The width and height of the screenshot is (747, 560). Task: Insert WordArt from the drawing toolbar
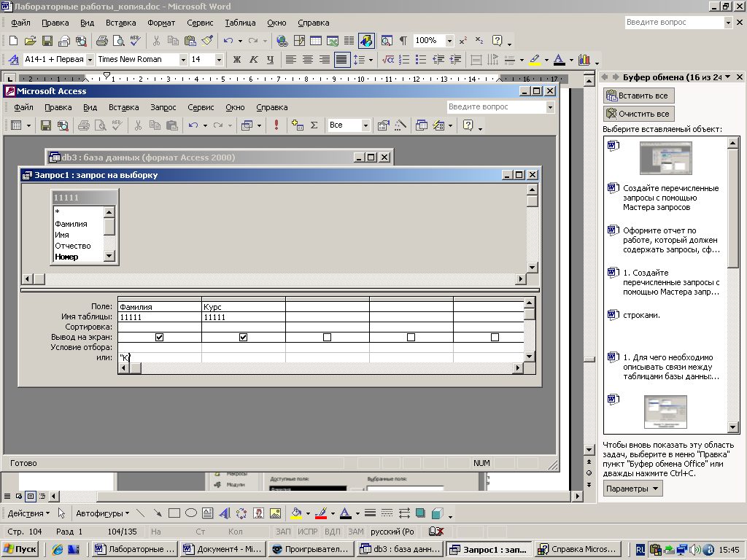point(225,513)
